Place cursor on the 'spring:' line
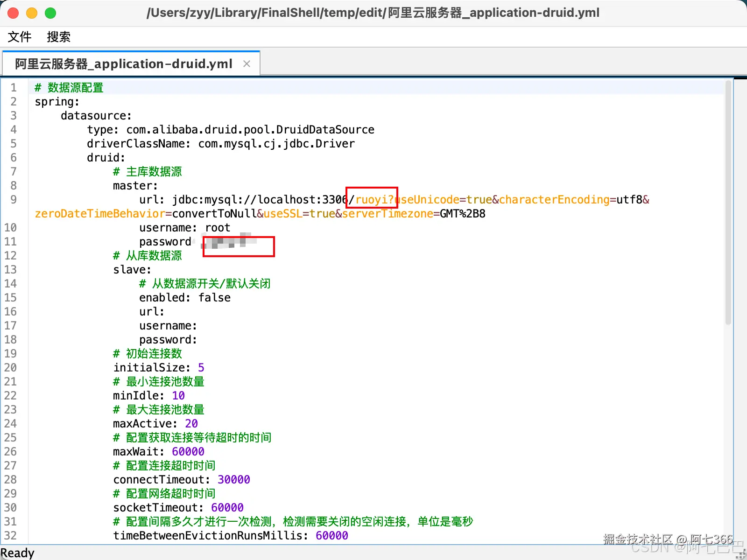 point(57,102)
